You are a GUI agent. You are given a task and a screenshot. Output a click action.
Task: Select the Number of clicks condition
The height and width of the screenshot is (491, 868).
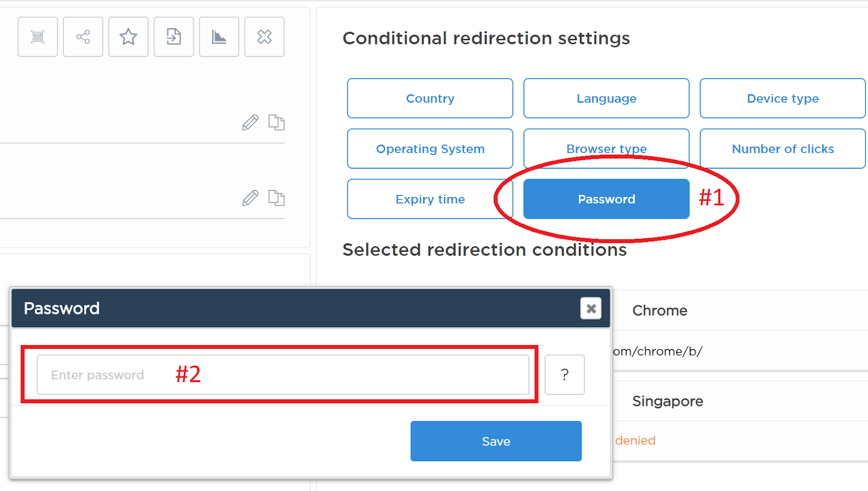782,149
